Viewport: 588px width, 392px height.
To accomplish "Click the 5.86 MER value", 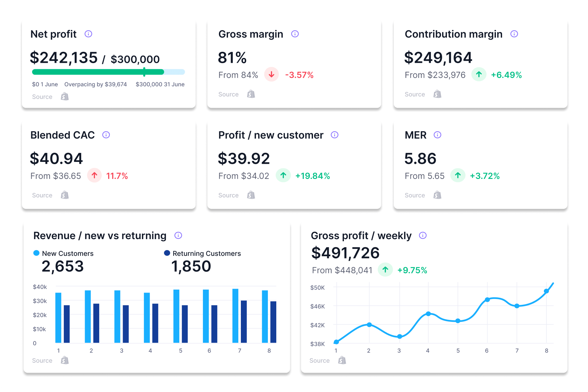I will (x=420, y=159).
